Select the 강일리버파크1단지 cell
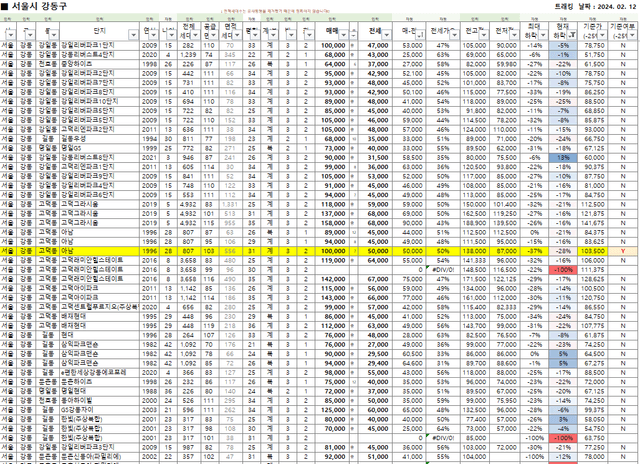This screenshot has height=464, width=640. [x=99, y=45]
